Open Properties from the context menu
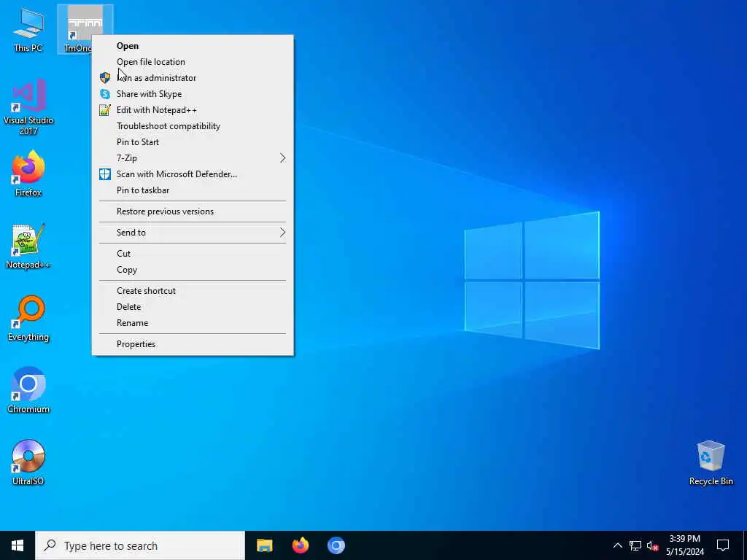 pos(193,344)
